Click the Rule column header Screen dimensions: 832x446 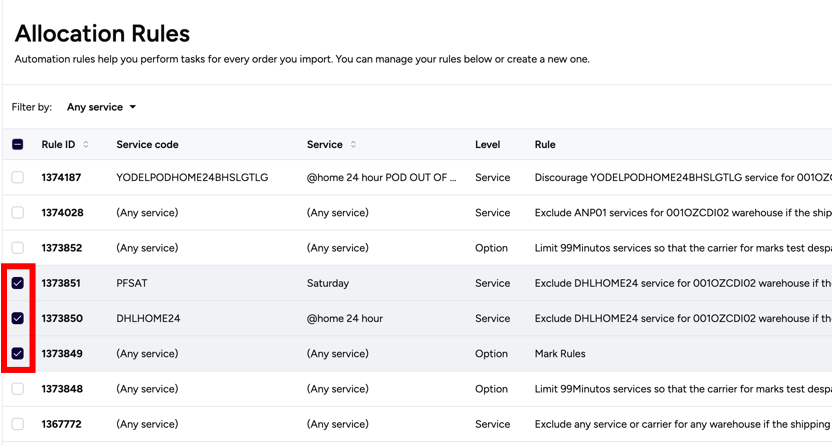545,144
